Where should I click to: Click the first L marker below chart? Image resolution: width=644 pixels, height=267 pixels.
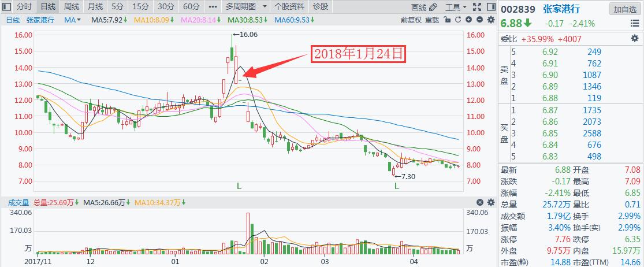pos(239,186)
